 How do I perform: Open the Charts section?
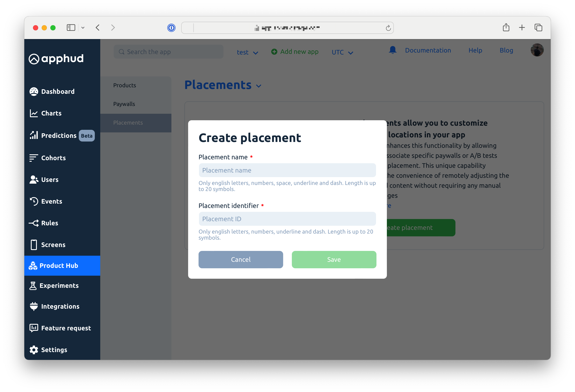[x=46, y=113]
